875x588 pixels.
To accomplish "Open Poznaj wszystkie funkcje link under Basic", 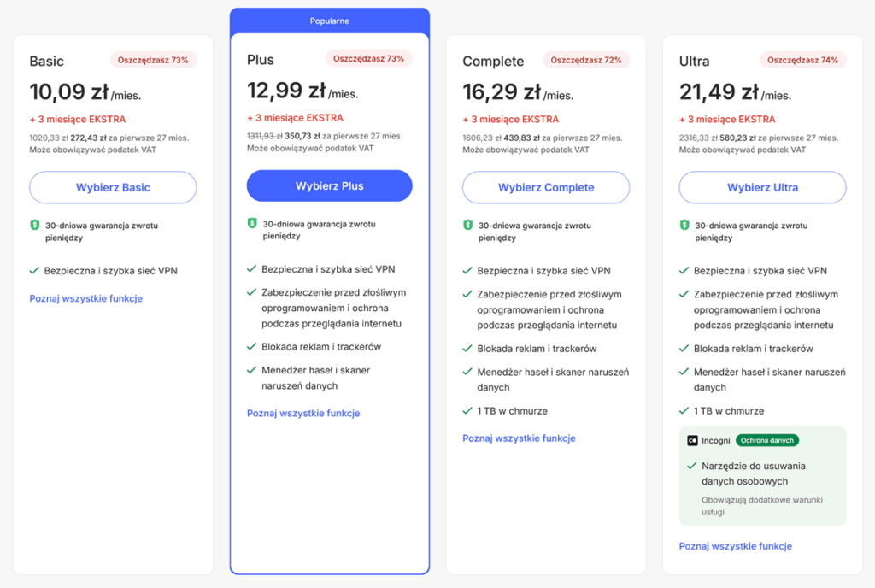I will click(x=85, y=298).
